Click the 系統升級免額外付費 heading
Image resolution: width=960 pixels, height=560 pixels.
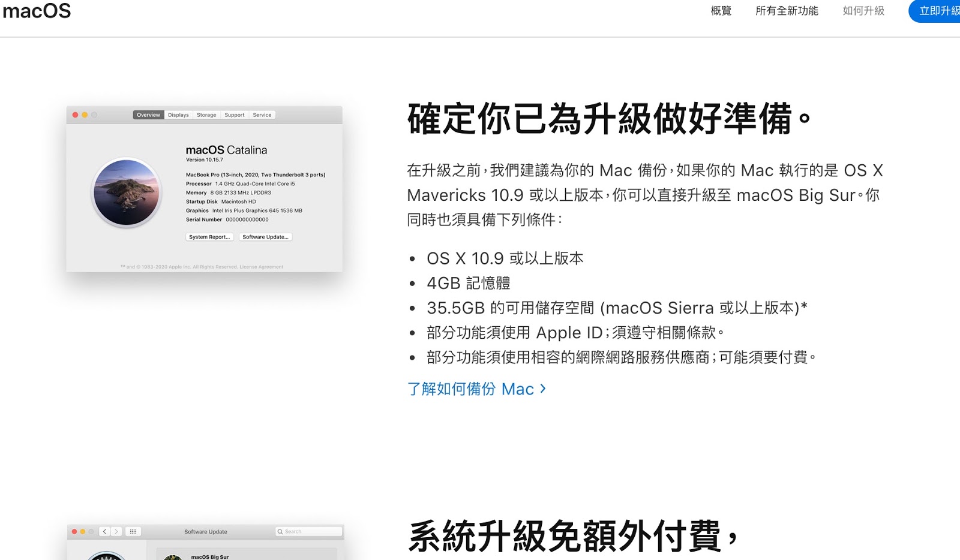click(x=573, y=535)
